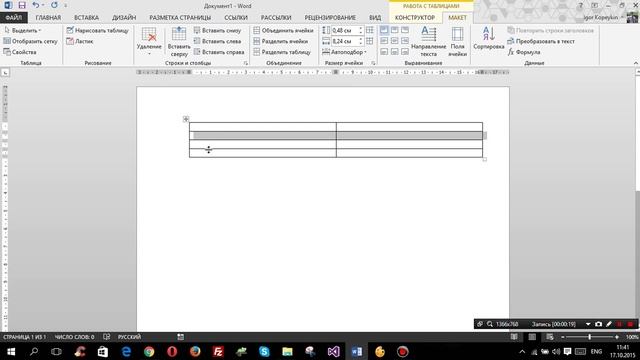
Task: Switch to ДИЗАЙН ribbon tab
Action: coord(124,18)
